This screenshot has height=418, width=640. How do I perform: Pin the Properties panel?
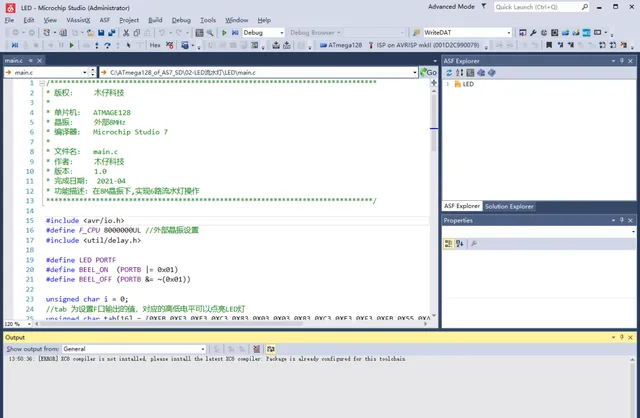[x=622, y=220]
